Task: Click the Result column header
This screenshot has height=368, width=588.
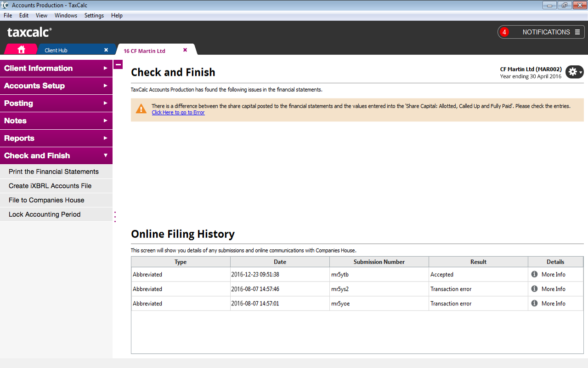Action: pos(478,262)
